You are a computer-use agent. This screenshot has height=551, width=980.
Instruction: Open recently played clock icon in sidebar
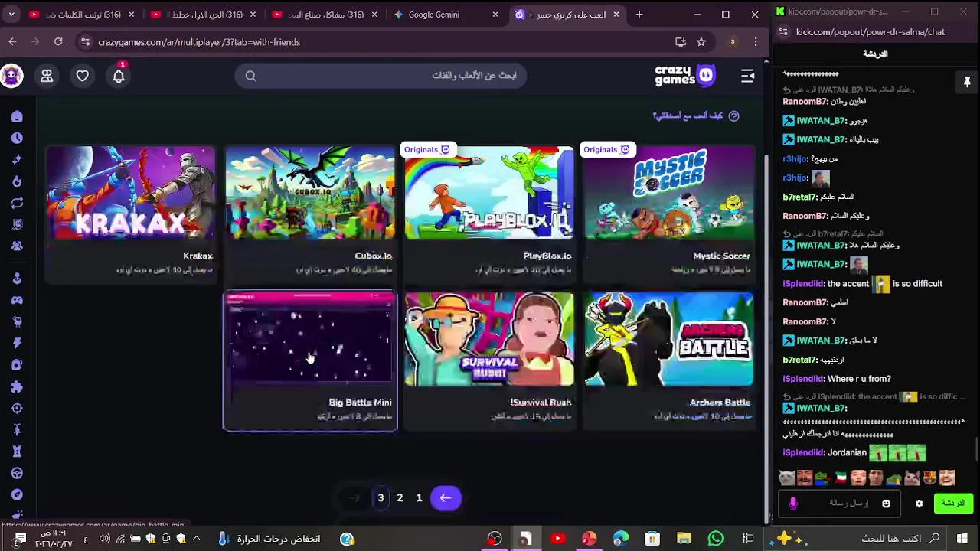click(17, 138)
